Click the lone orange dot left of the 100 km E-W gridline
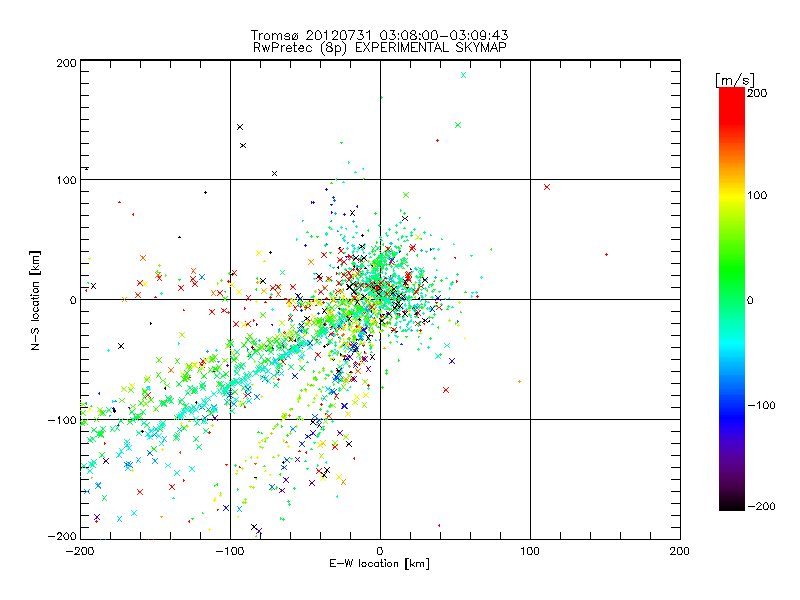The width and height of the screenshot is (800, 600). click(519, 382)
